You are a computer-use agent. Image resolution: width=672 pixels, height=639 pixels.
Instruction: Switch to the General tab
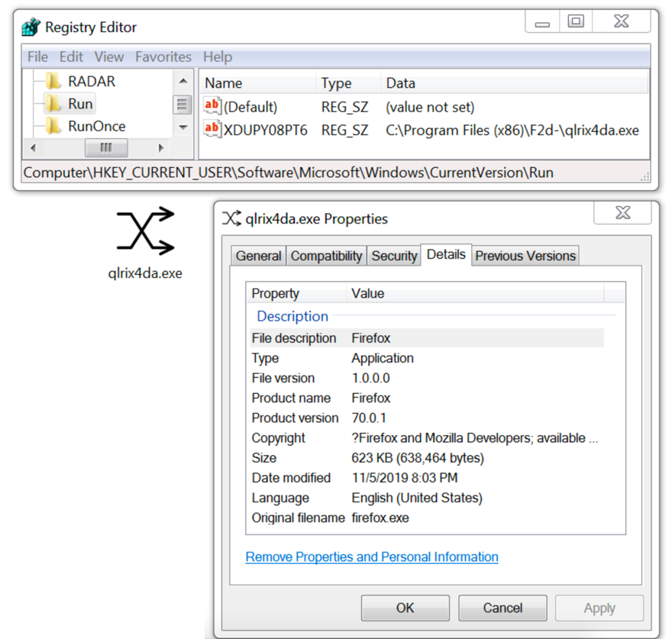click(258, 256)
